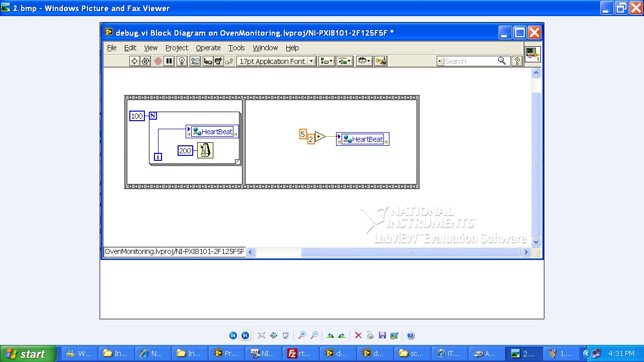The image size is (644, 362).
Task: Click the Best Fit viewer button
Action: (262, 335)
